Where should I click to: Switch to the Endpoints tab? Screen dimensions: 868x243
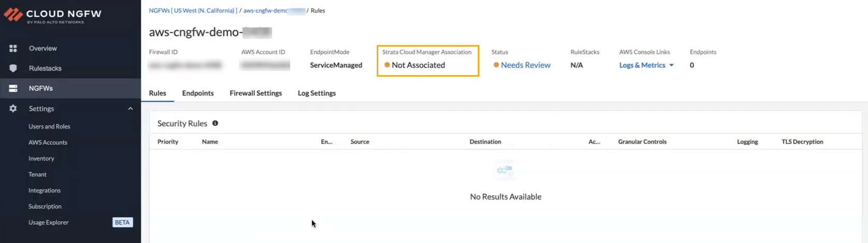198,93
